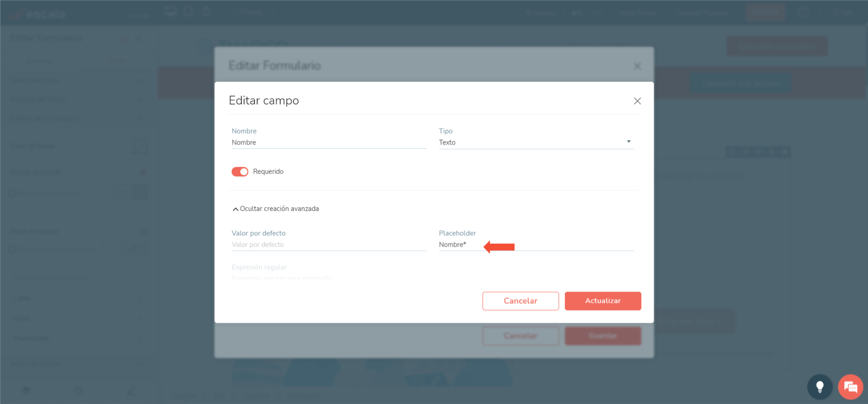The height and width of the screenshot is (404, 868).
Task: Open the chat support bubble icon
Action: (x=850, y=387)
